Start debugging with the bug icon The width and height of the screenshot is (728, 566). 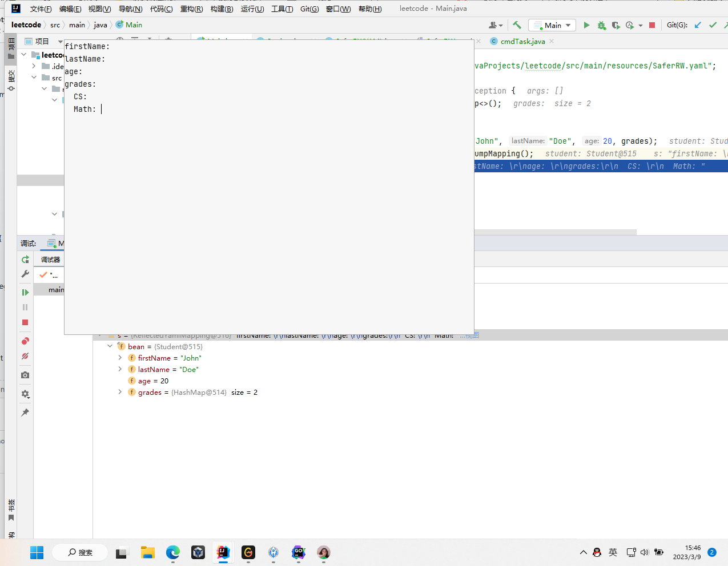point(601,25)
